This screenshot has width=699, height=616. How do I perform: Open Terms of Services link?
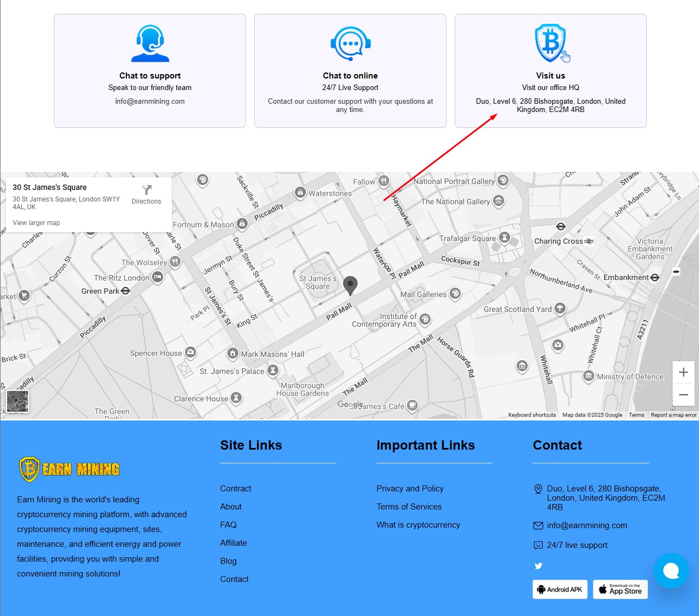tap(409, 507)
